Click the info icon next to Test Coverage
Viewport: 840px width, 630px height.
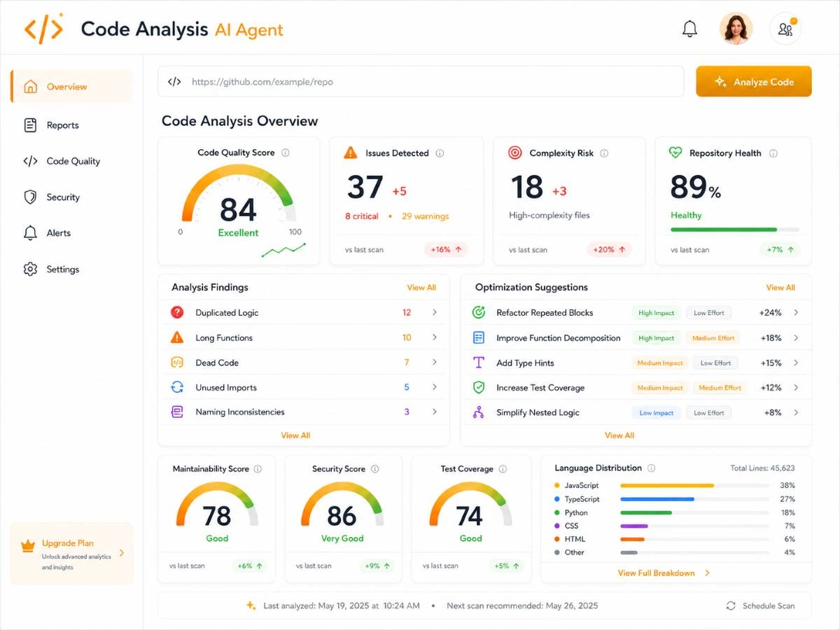point(503,469)
